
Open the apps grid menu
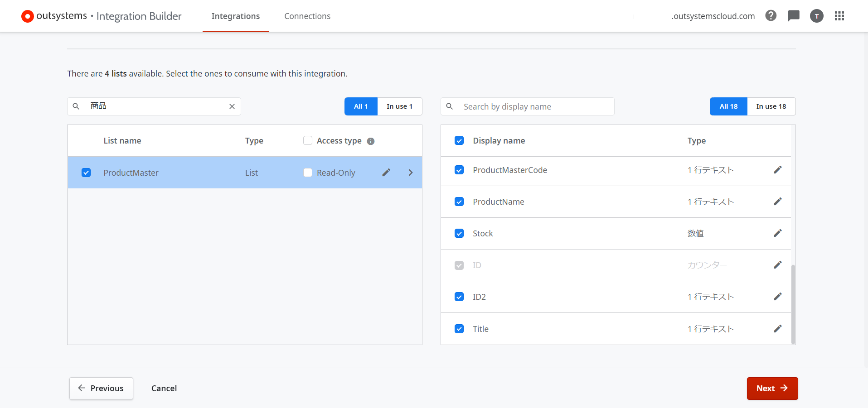(839, 16)
